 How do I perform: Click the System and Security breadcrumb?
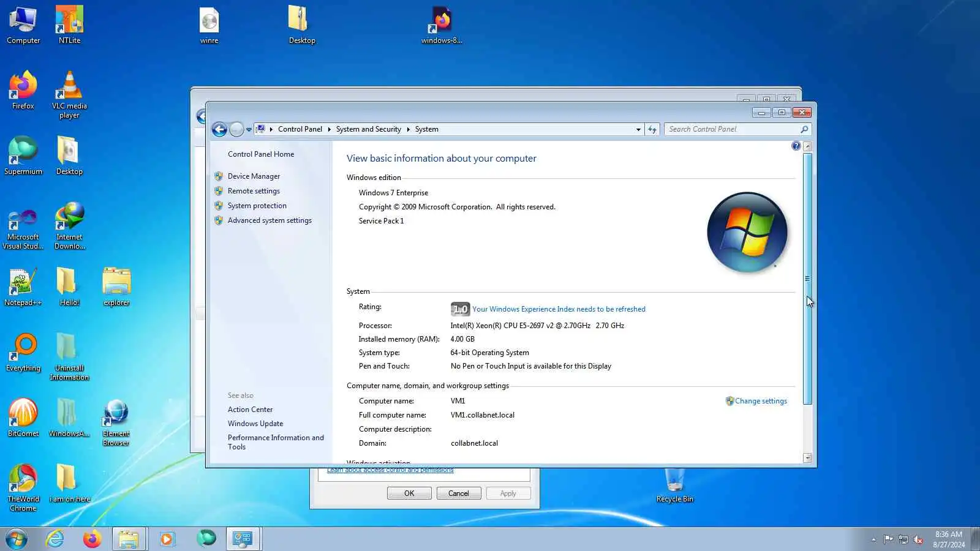pyautogui.click(x=368, y=129)
